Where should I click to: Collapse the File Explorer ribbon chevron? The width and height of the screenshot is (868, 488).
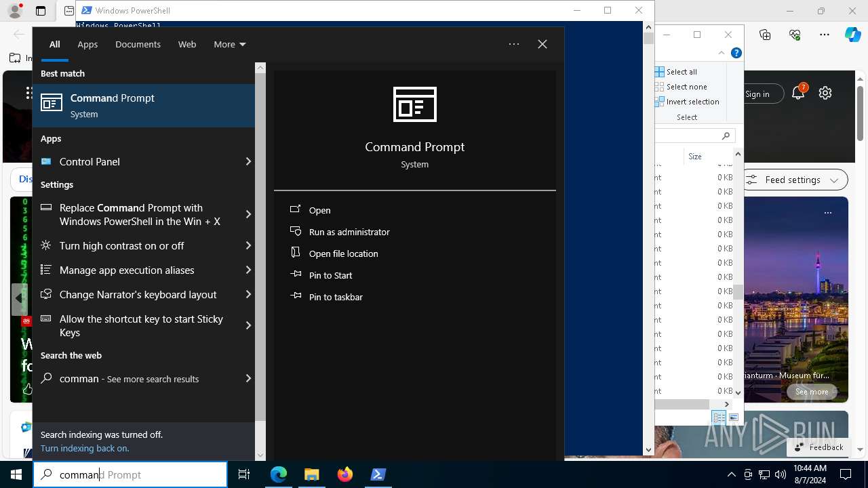coord(722,53)
